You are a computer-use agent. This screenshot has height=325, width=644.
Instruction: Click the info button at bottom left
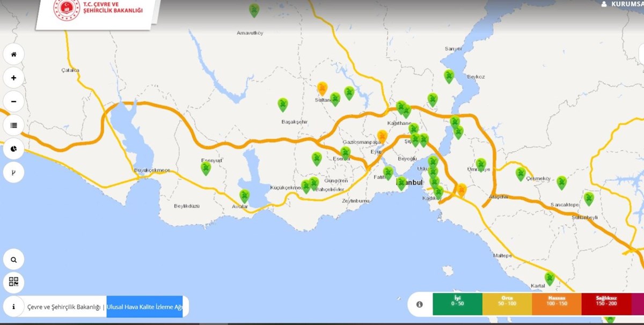14,307
